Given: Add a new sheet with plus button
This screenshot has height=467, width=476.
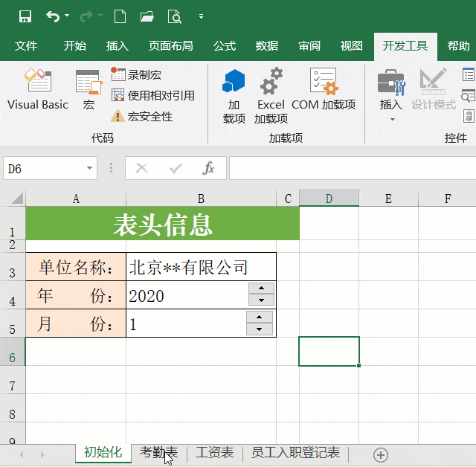Looking at the screenshot, I should (381, 454).
